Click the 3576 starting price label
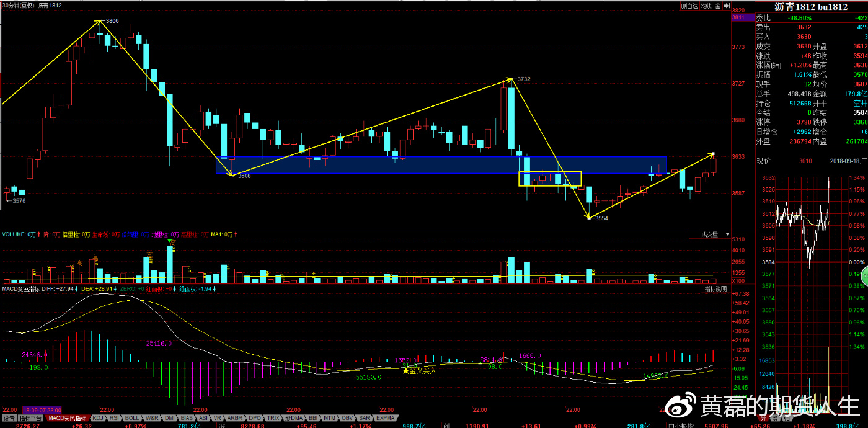Viewport: 868px width, 428px height. (x=19, y=200)
